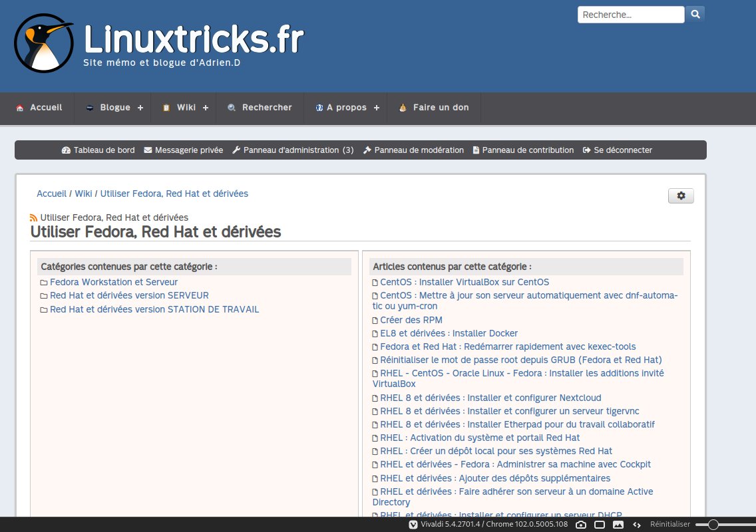756x532 pixels.
Task: Click Réinitialiser zoom button
Action: pos(669,524)
